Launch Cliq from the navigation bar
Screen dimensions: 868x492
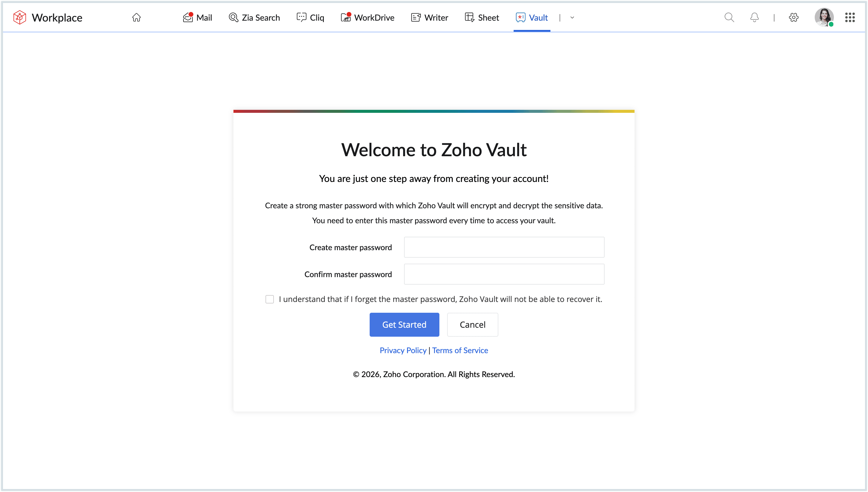tap(310, 17)
